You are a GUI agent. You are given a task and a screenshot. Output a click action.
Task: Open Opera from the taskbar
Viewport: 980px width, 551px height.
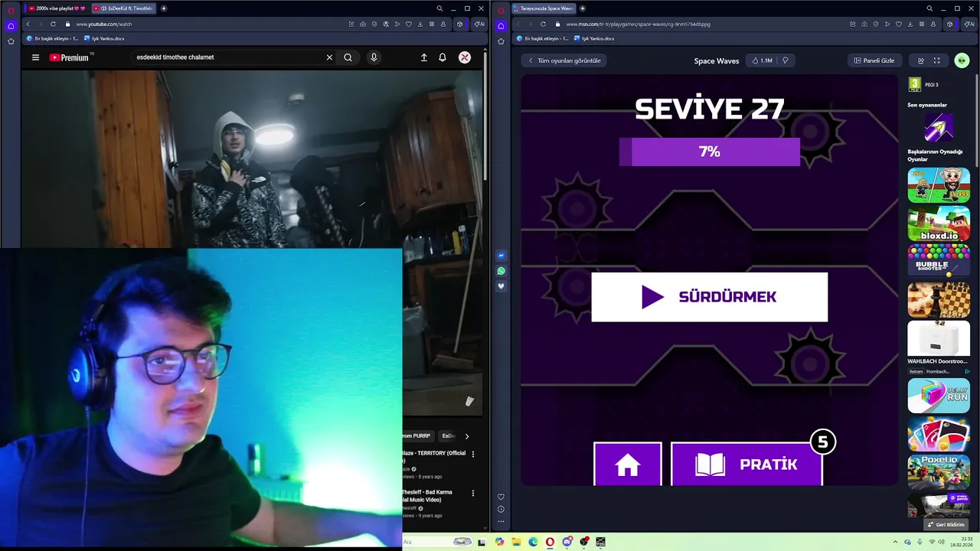[550, 542]
